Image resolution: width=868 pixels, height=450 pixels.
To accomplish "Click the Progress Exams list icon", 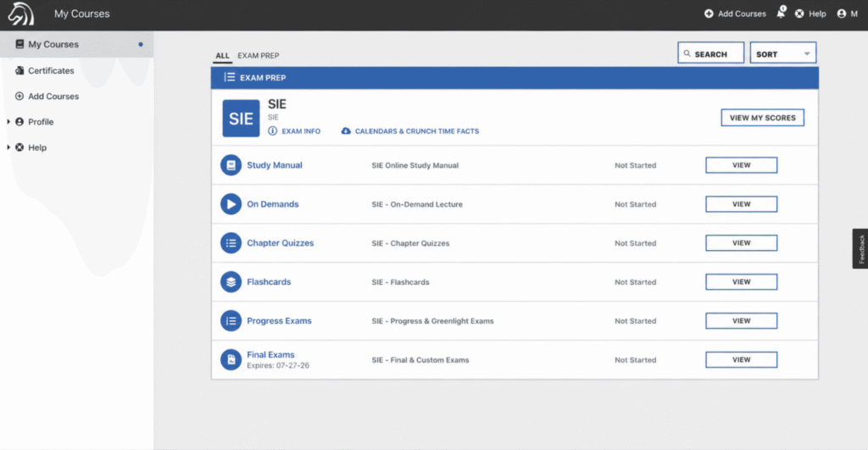I will tap(231, 321).
